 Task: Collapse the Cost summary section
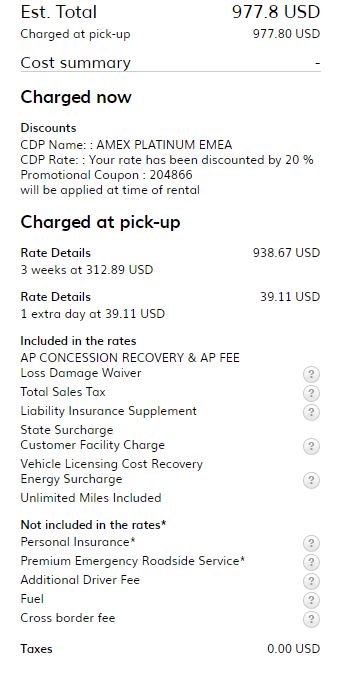pyautogui.click(x=317, y=63)
